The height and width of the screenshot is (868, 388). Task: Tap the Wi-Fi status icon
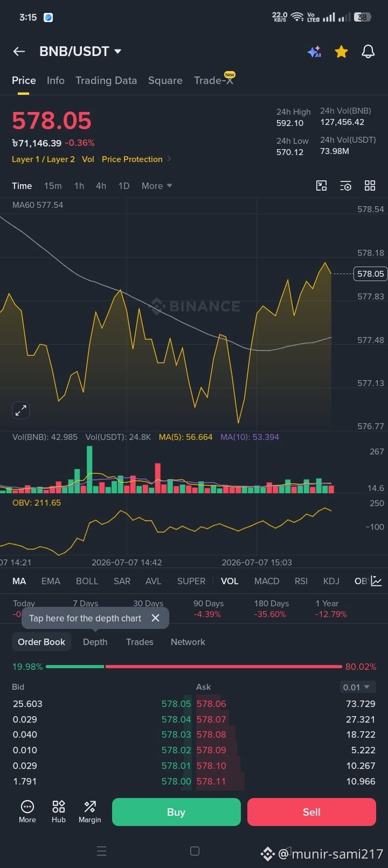point(297,17)
